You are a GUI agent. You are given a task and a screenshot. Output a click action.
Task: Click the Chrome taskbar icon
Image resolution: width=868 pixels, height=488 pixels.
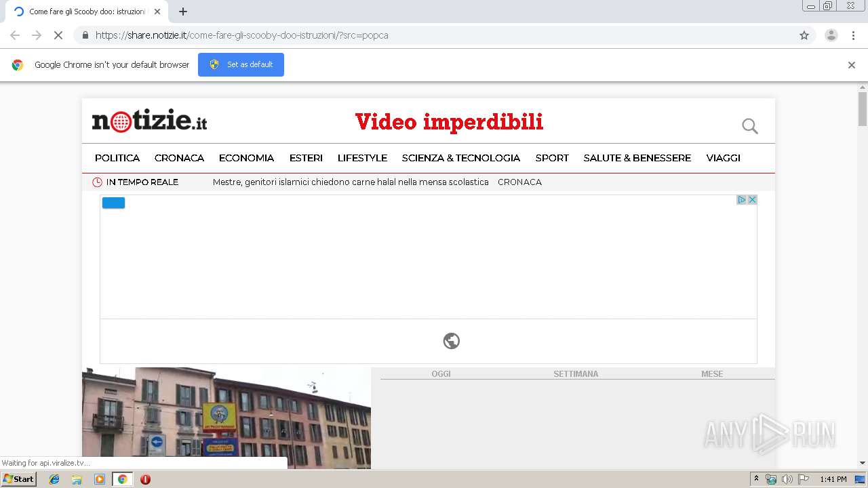[122, 479]
